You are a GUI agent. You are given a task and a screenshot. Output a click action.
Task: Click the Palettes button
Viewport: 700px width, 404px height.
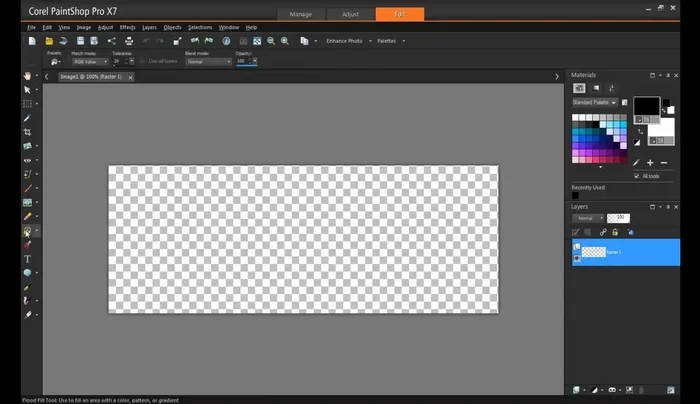387,41
